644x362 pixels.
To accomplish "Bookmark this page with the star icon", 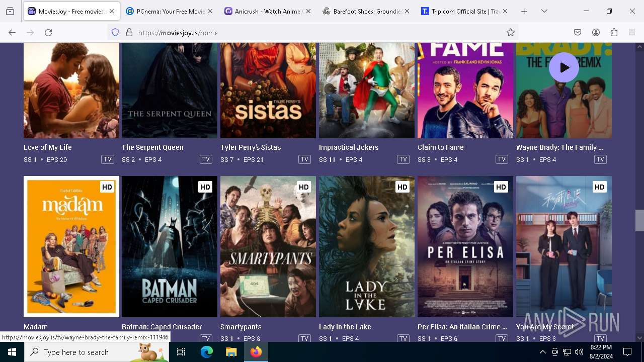I will [x=511, y=32].
